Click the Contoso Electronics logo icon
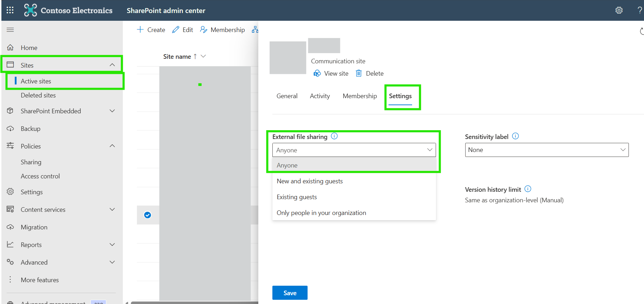This screenshot has width=644, height=304. tap(30, 10)
